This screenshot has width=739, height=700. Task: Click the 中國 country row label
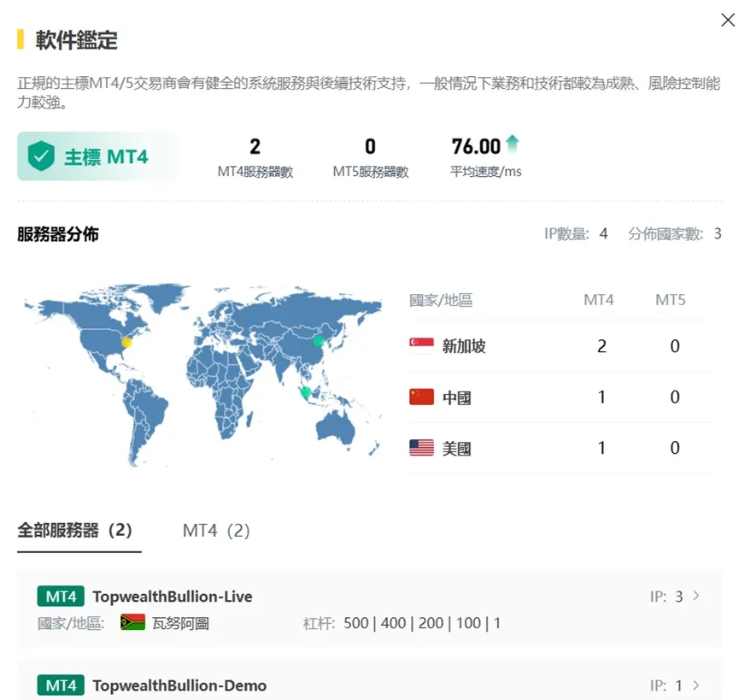pos(457,397)
